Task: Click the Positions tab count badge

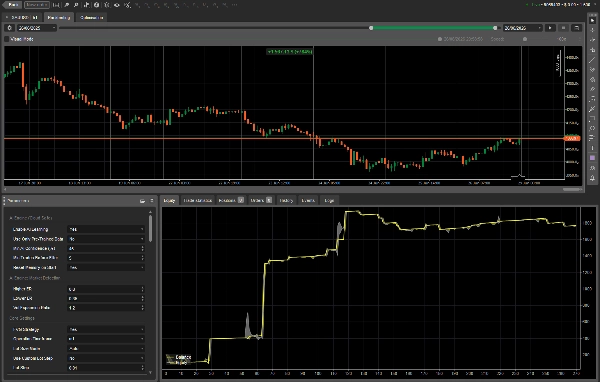Action: [x=241, y=200]
